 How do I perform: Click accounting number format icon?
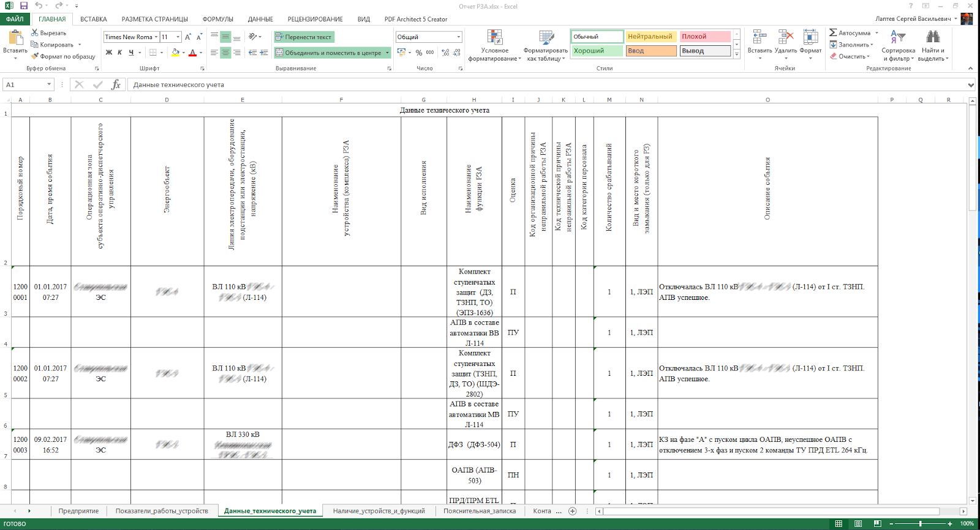402,53
